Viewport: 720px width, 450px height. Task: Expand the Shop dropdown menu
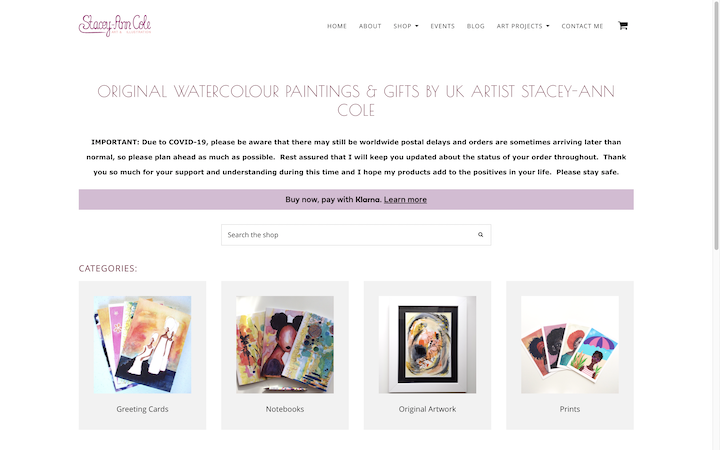[x=406, y=26]
